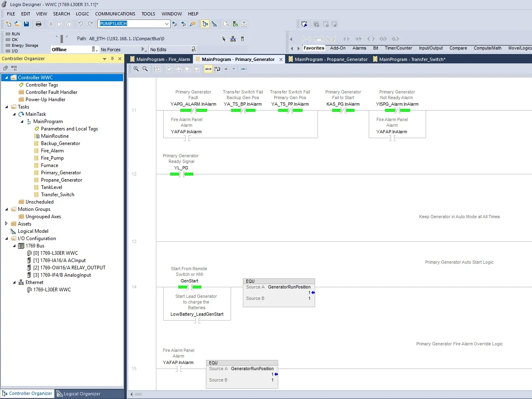
Task: Expand the Assets tree node
Action: pos(6,224)
